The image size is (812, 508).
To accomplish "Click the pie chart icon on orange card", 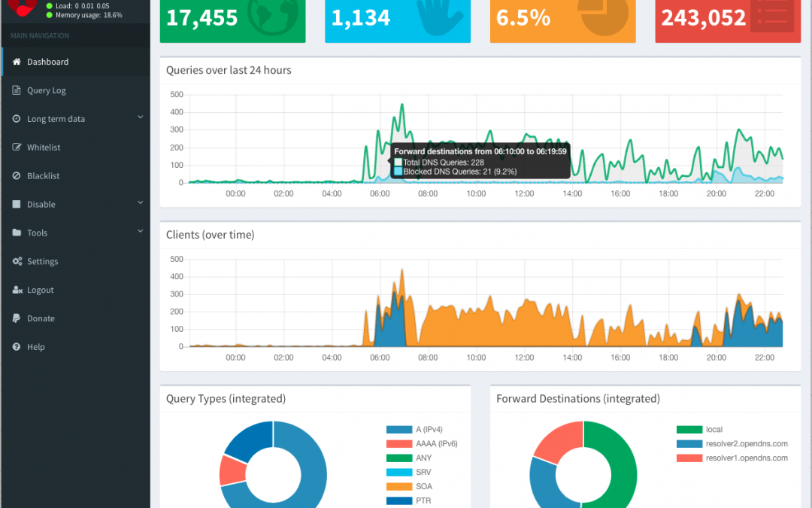I will (604, 17).
